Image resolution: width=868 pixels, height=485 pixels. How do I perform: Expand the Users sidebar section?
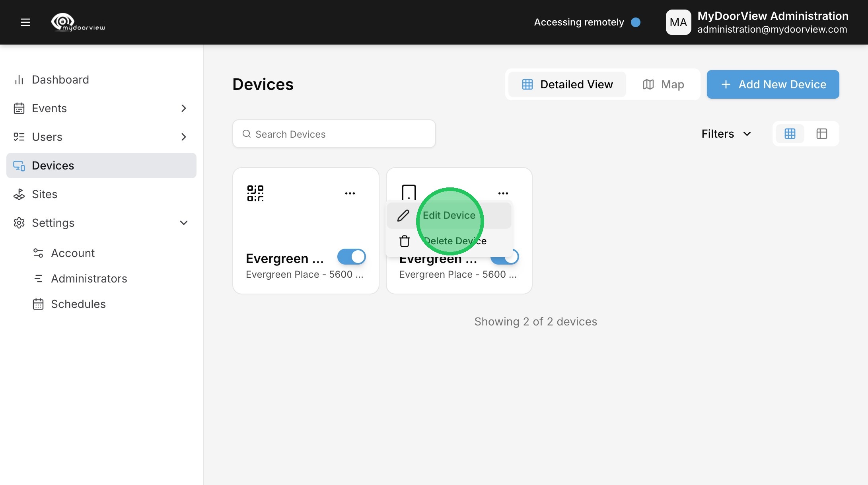click(x=183, y=137)
